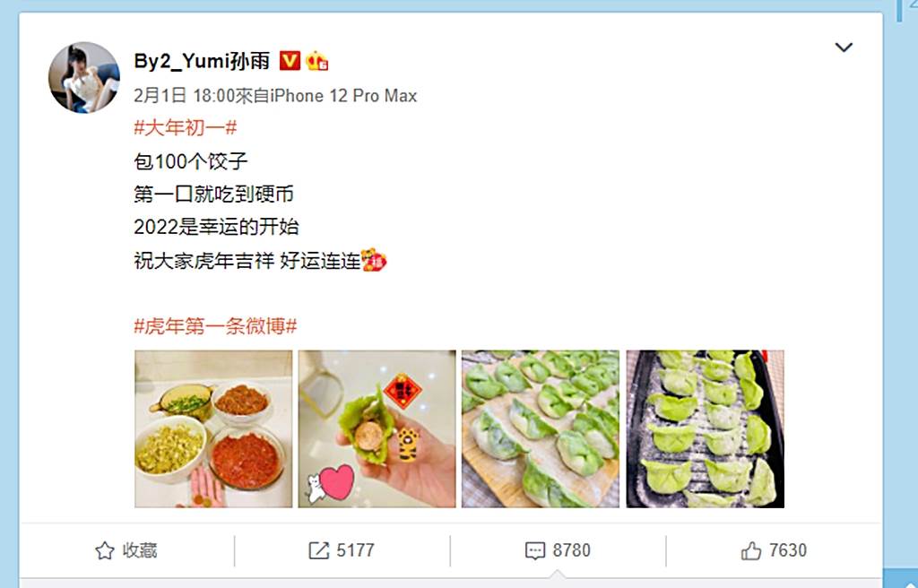Click the 收藏 favorite text label
918x588 pixels.
coord(140,550)
